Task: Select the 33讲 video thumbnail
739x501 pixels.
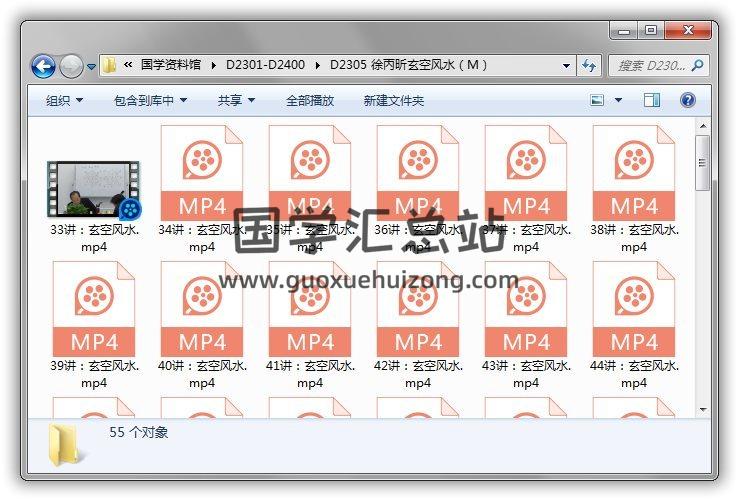Action: tap(94, 190)
